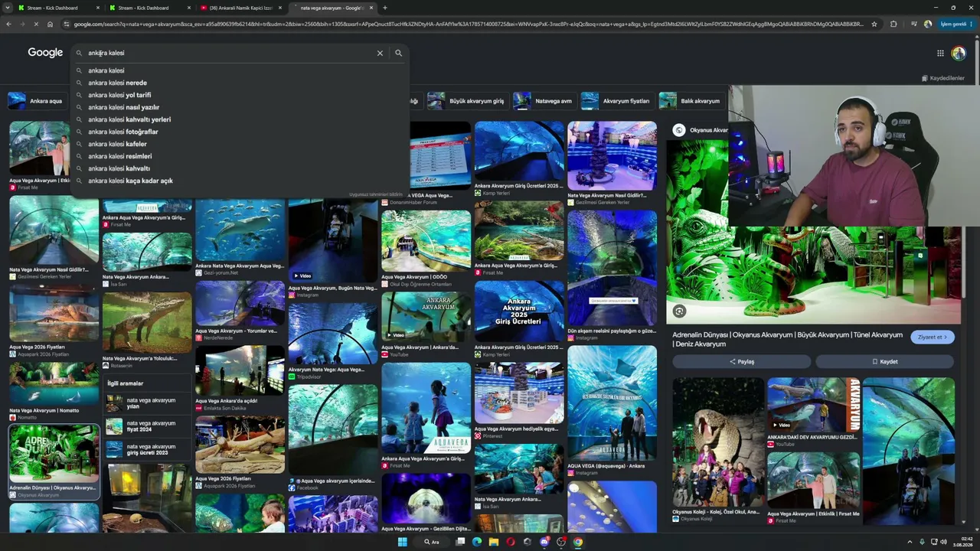The width and height of the screenshot is (980, 551).
Task: Switch to the Ankaralı Namık YouTube tab
Action: 240,8
